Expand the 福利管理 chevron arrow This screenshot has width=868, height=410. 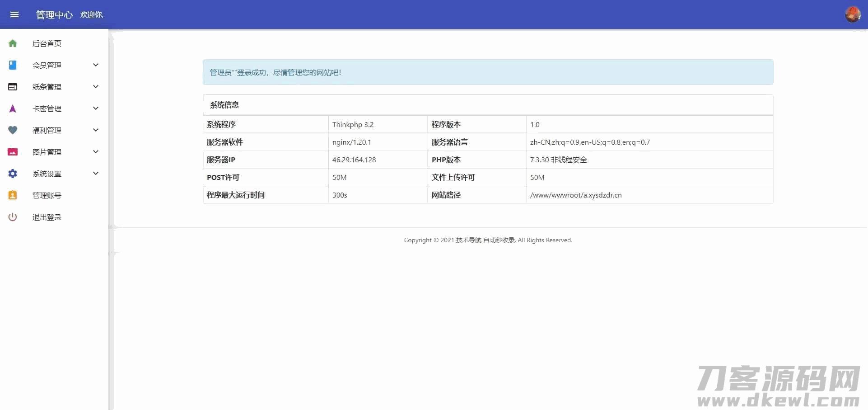(96, 130)
